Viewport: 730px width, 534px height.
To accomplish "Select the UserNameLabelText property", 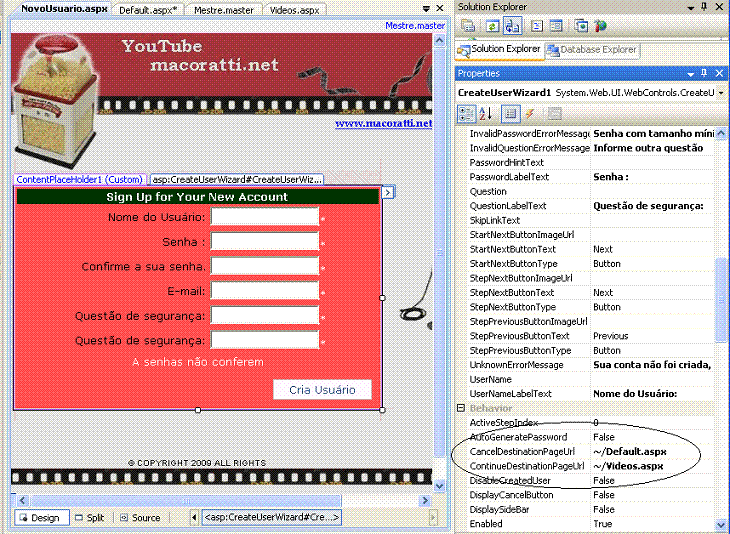I will tap(510, 393).
